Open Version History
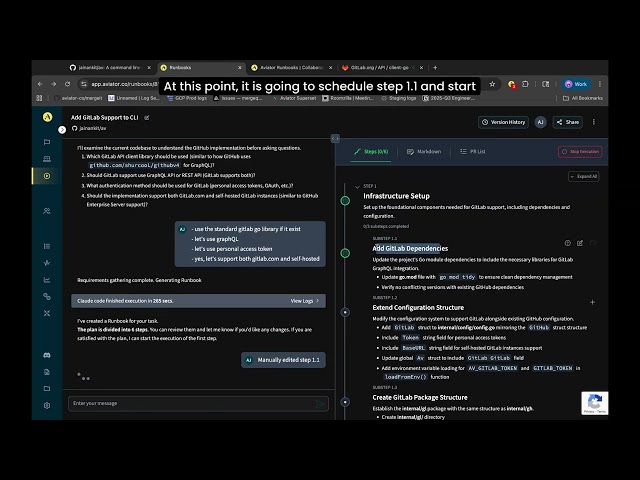Viewport: 640px width, 480px height. click(x=503, y=122)
